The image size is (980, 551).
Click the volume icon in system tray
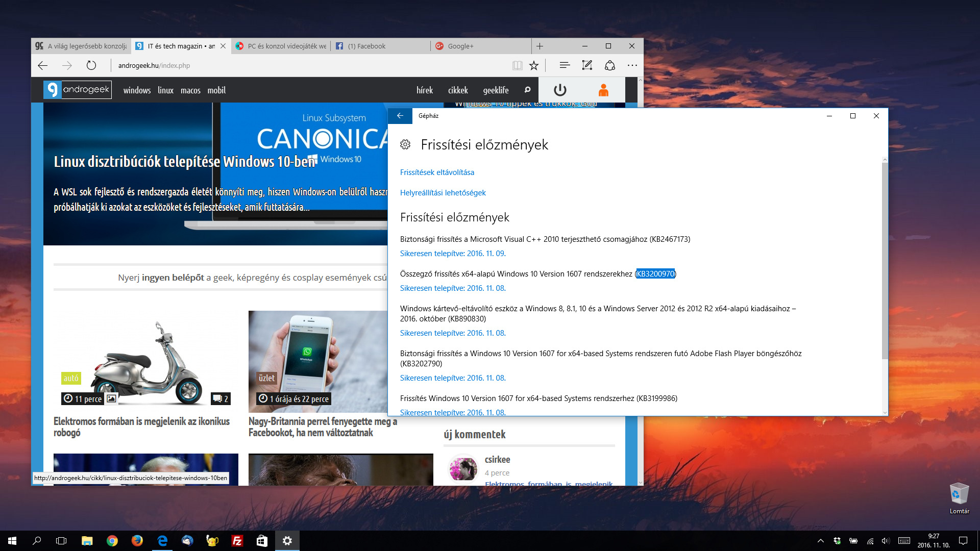[x=886, y=541]
